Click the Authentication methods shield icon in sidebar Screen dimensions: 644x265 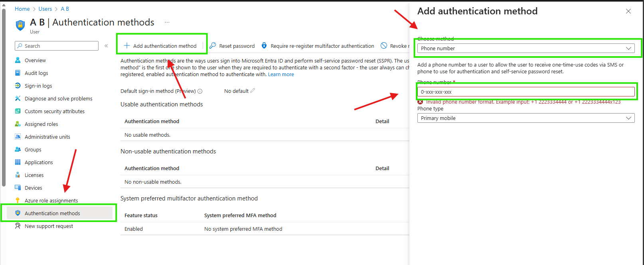[18, 213]
